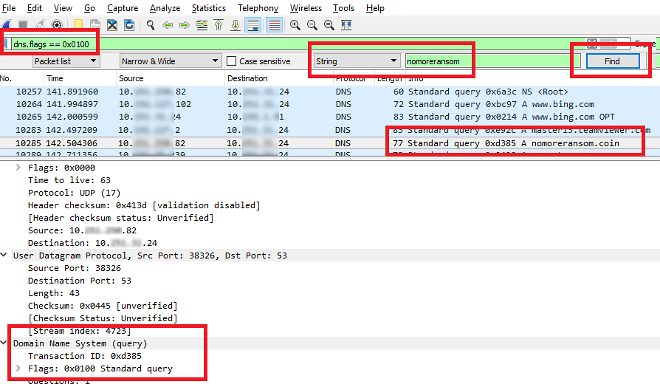Enable the Case sensitive checkbox
This screenshot has height=384, width=660.
[x=231, y=61]
